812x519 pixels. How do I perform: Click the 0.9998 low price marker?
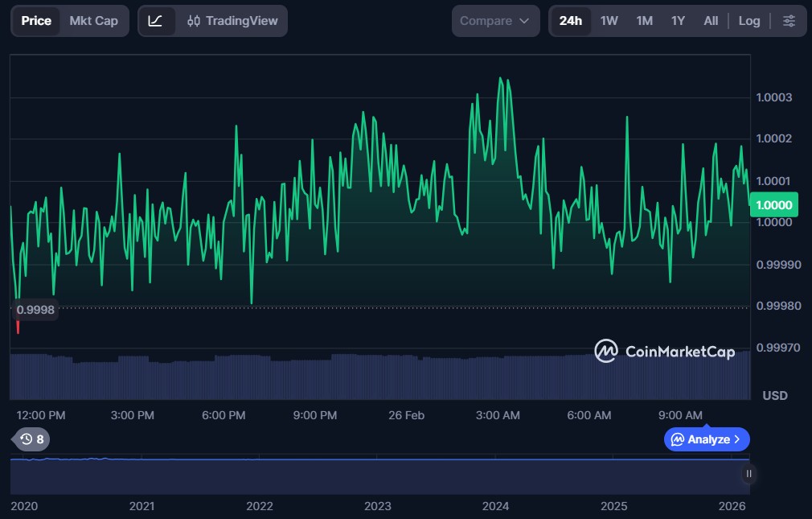[35, 310]
